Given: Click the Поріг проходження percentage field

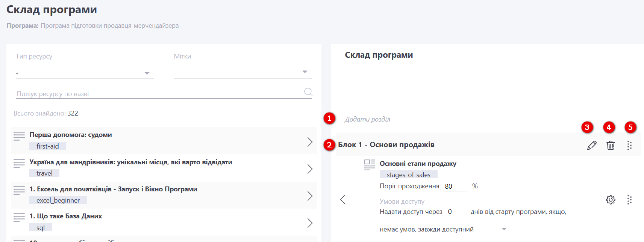Looking at the screenshot, I should coord(455,186).
